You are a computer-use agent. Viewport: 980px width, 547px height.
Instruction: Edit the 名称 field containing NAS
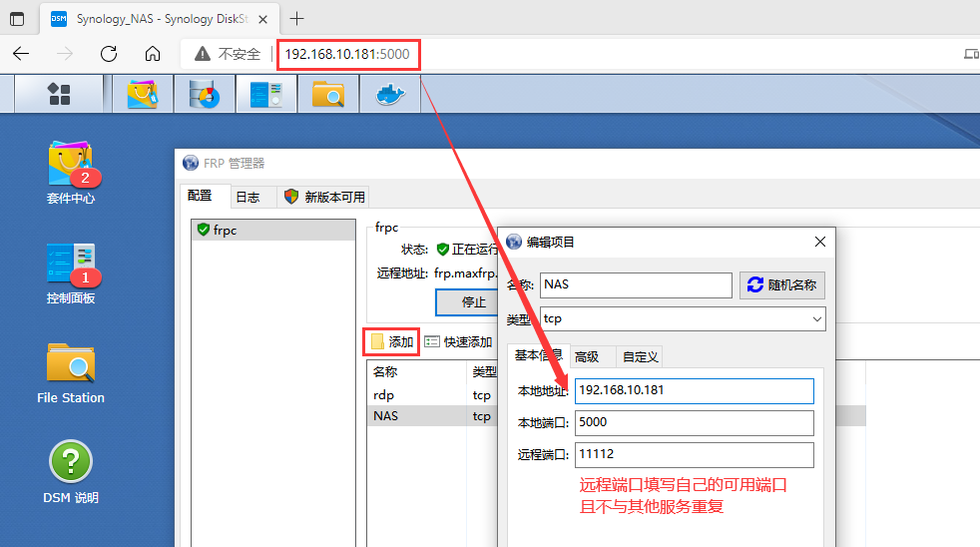point(636,285)
